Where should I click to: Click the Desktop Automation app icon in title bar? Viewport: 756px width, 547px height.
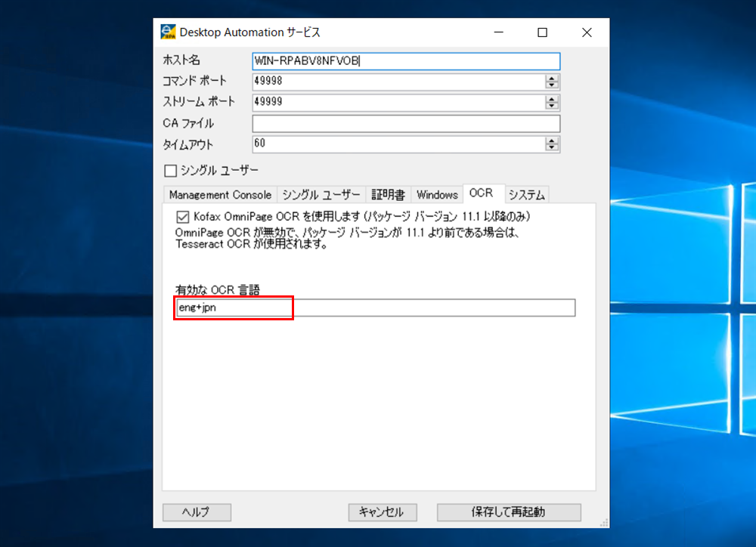tap(168, 32)
